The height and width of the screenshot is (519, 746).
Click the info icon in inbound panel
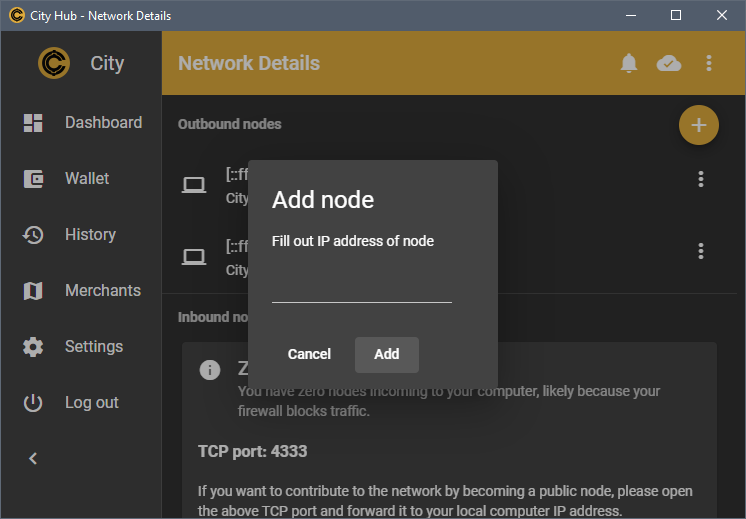(x=210, y=370)
